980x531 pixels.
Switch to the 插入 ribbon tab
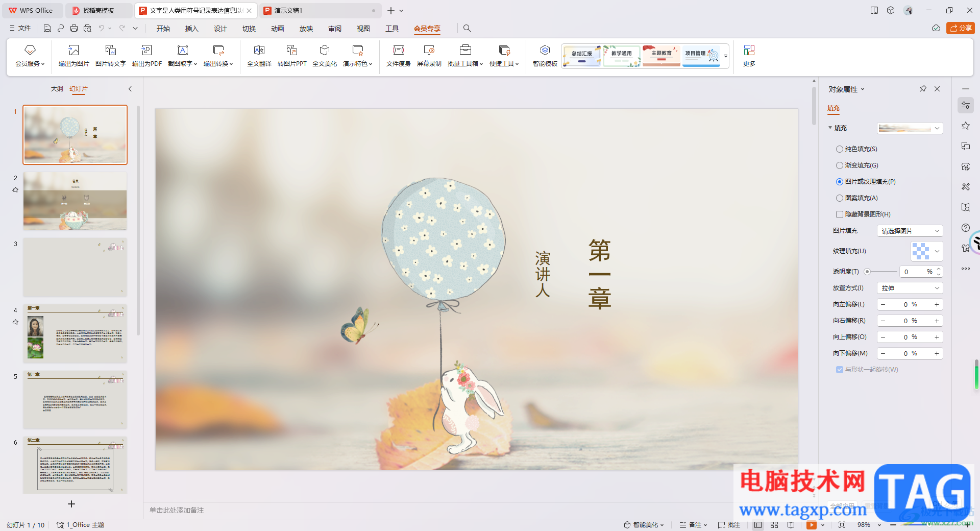(x=191, y=29)
